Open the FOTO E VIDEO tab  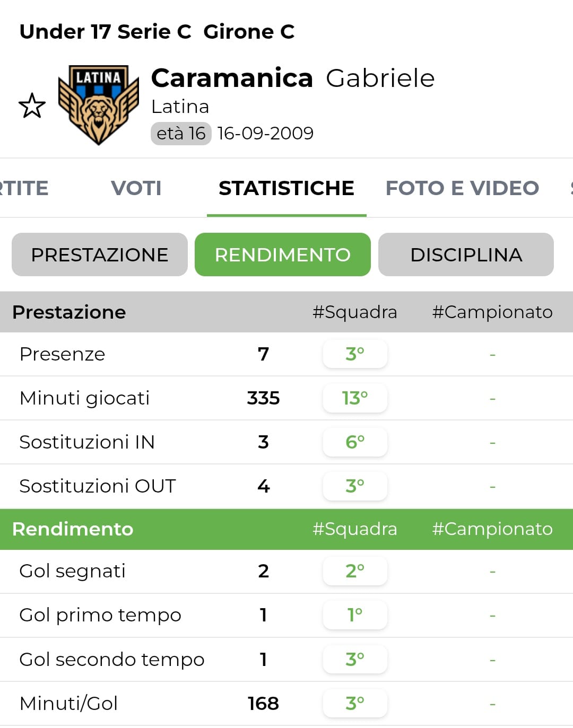[x=462, y=188]
